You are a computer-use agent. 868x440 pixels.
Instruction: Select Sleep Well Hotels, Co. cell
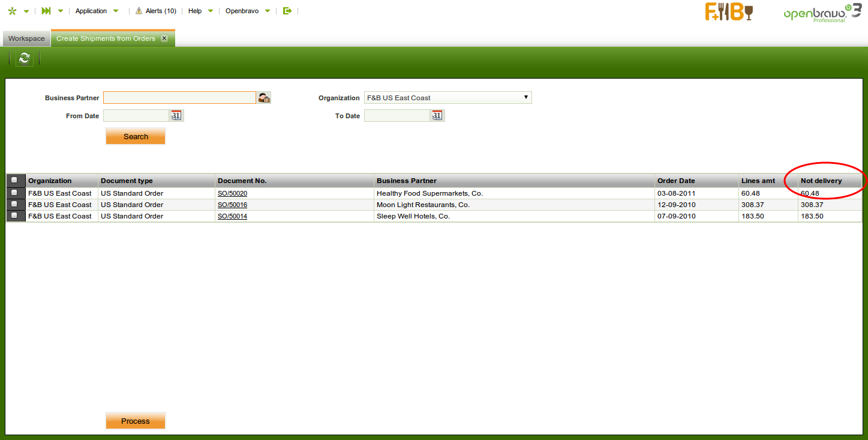[x=514, y=216]
